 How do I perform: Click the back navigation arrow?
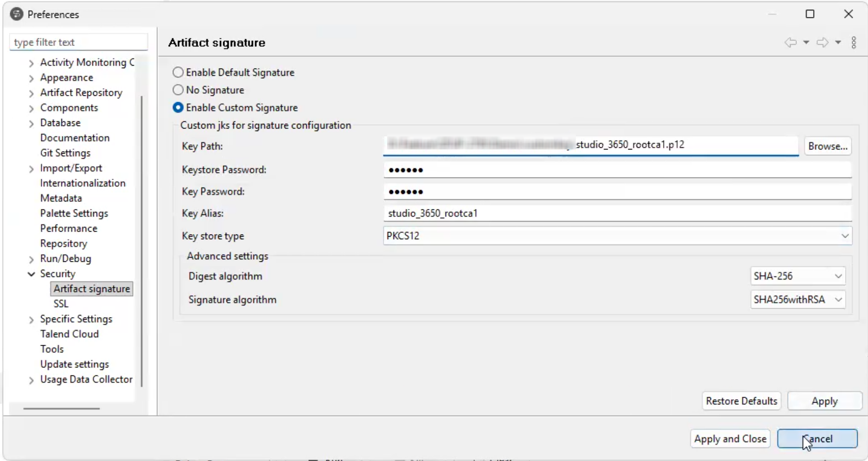tap(790, 43)
